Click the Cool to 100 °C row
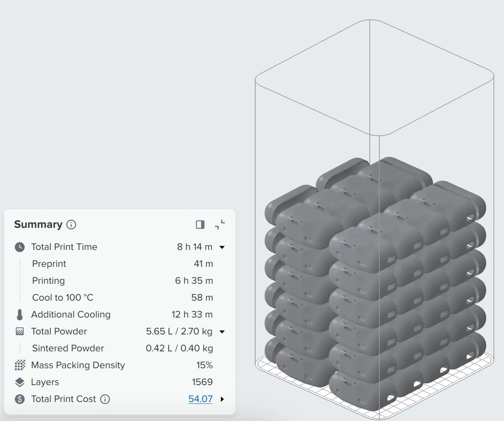504x421 pixels. point(63,298)
